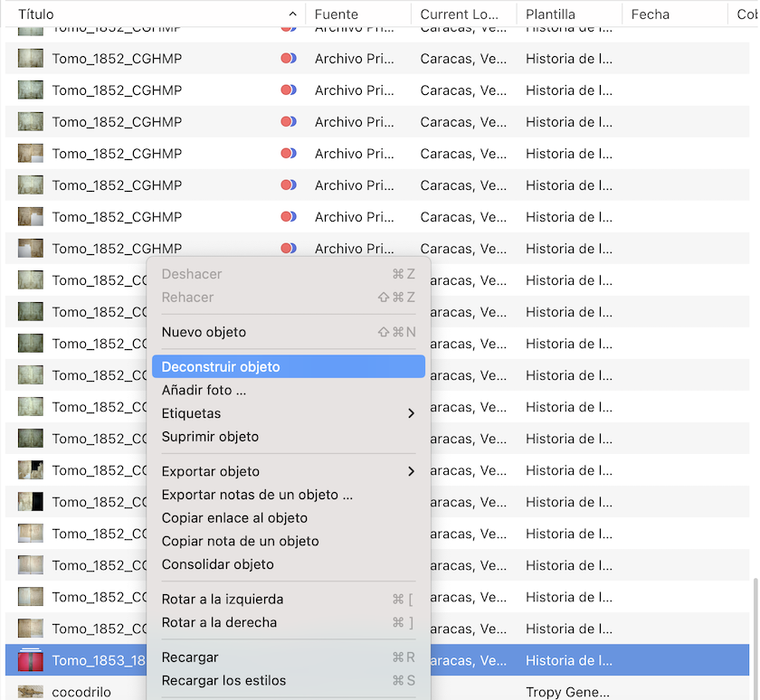Select Añadir foto … menu entry

[x=204, y=391]
